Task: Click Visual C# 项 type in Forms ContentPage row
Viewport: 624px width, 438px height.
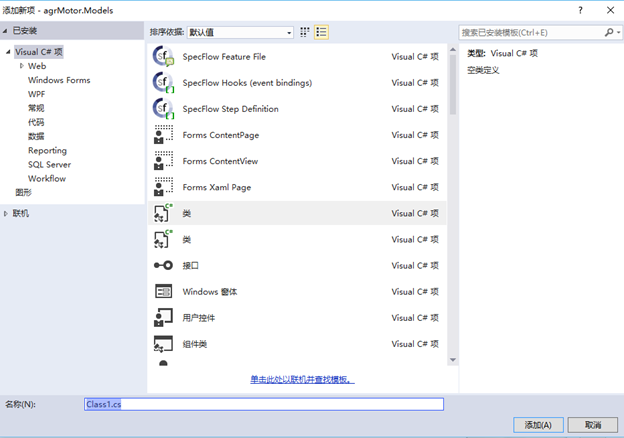Action: tap(415, 135)
